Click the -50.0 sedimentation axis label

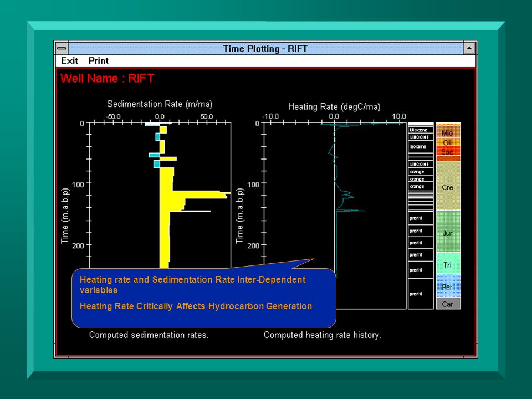pyautogui.click(x=113, y=116)
